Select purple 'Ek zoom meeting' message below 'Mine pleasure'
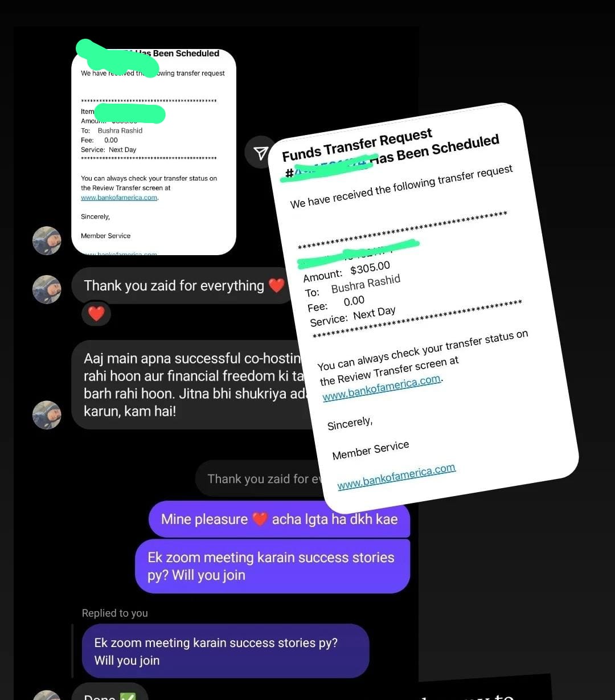 point(272,566)
